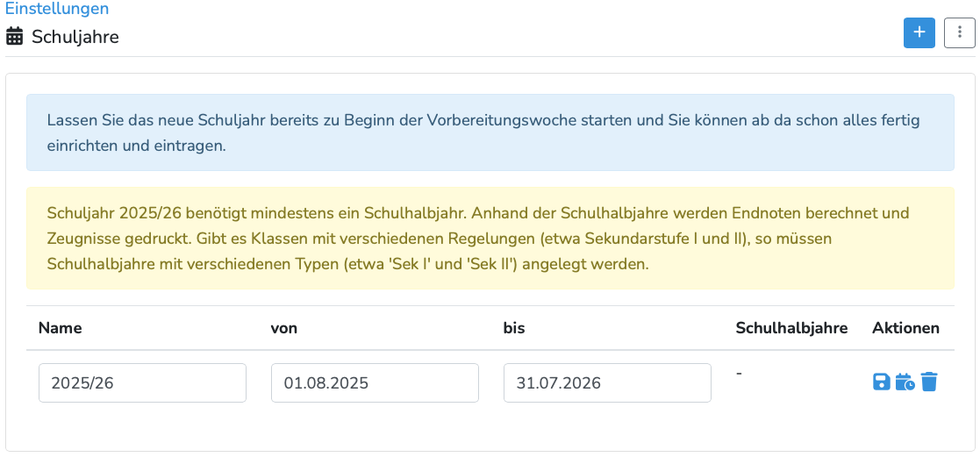Click the Aktionen column header
Viewport: 980px width, 457px height.
coord(905,328)
